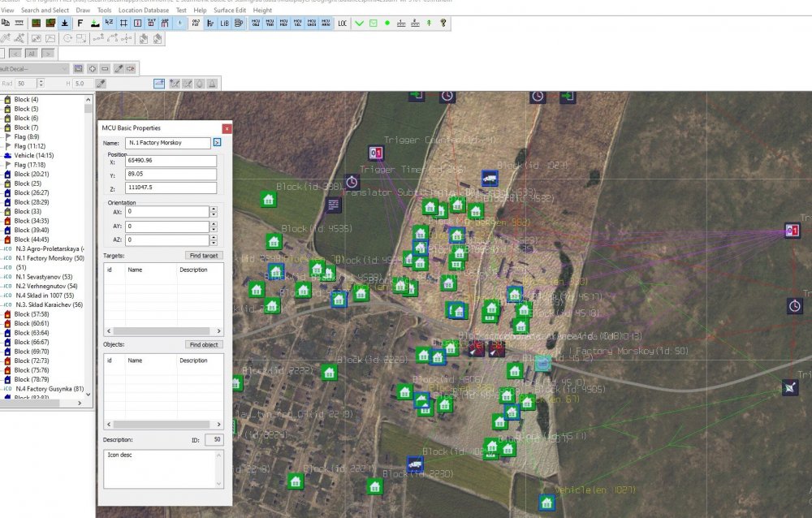The width and height of the screenshot is (812, 518).
Task: Click the AX orientation spinner arrows
Action: click(x=214, y=211)
